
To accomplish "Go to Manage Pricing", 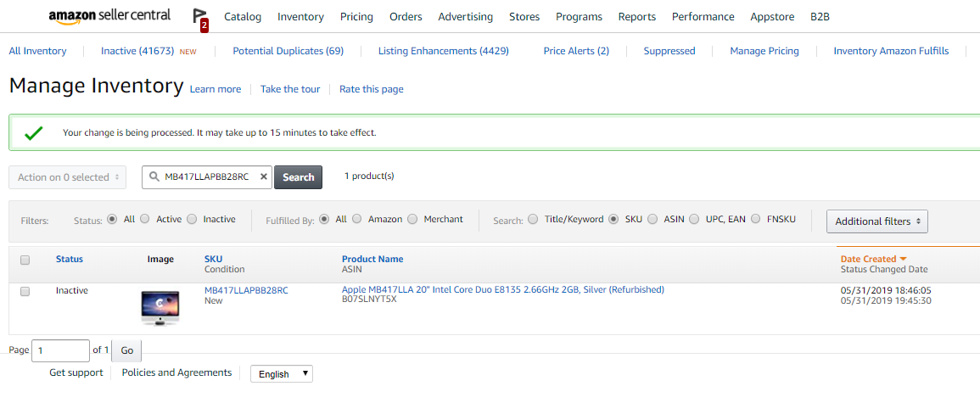I will tap(764, 51).
